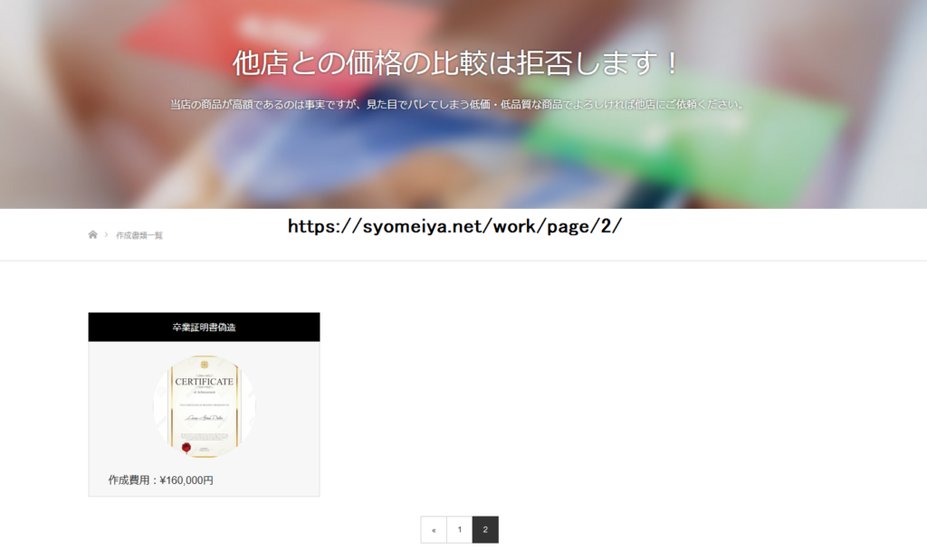Image resolution: width=927 pixels, height=560 pixels.
Task: Click the CERTIFICATE heading inside the thumbnail
Action: coord(204,381)
